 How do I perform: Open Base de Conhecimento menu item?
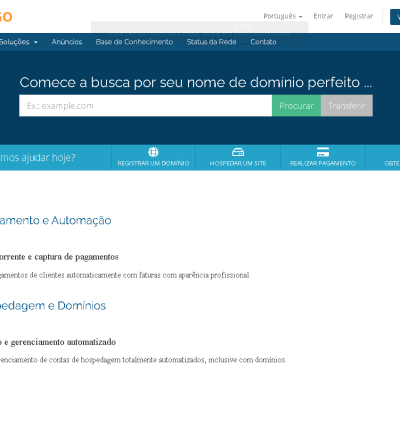tap(134, 42)
